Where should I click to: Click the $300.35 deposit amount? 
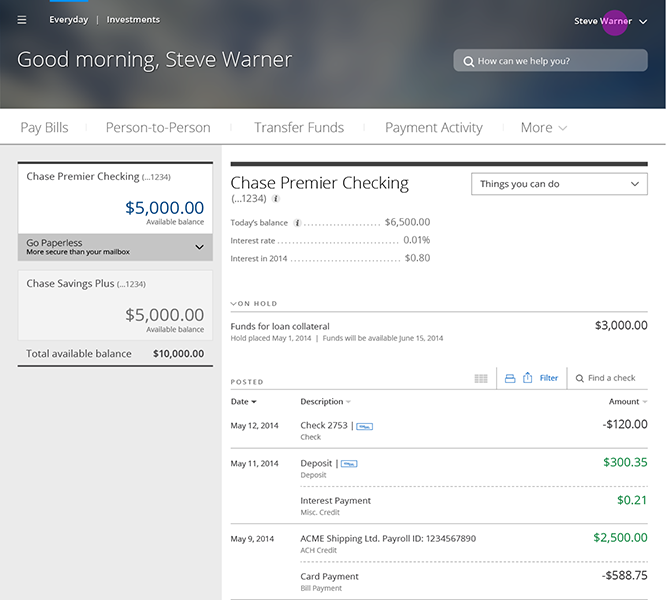click(625, 462)
